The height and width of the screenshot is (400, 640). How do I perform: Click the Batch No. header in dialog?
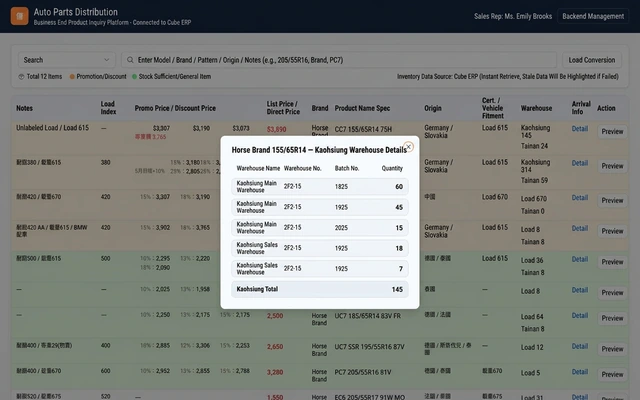(347, 168)
